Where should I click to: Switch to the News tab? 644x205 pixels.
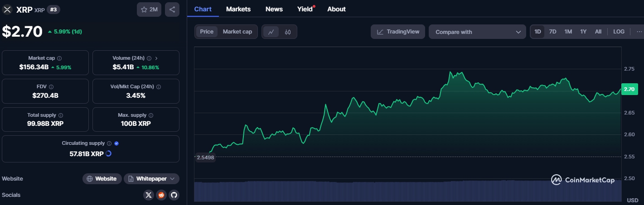(x=274, y=9)
